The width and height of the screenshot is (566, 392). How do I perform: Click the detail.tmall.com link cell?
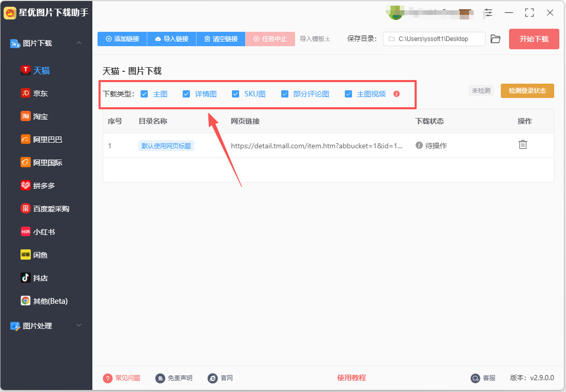pyautogui.click(x=317, y=146)
